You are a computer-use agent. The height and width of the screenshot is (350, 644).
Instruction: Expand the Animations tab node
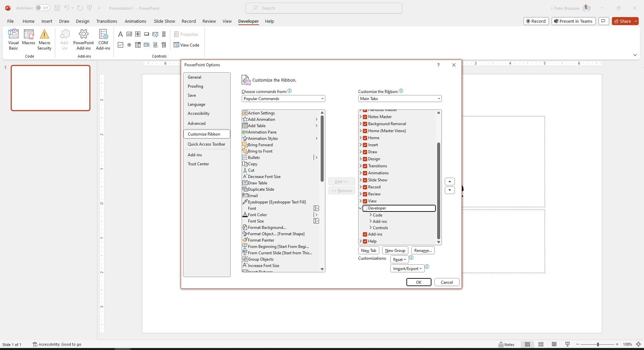(x=360, y=173)
